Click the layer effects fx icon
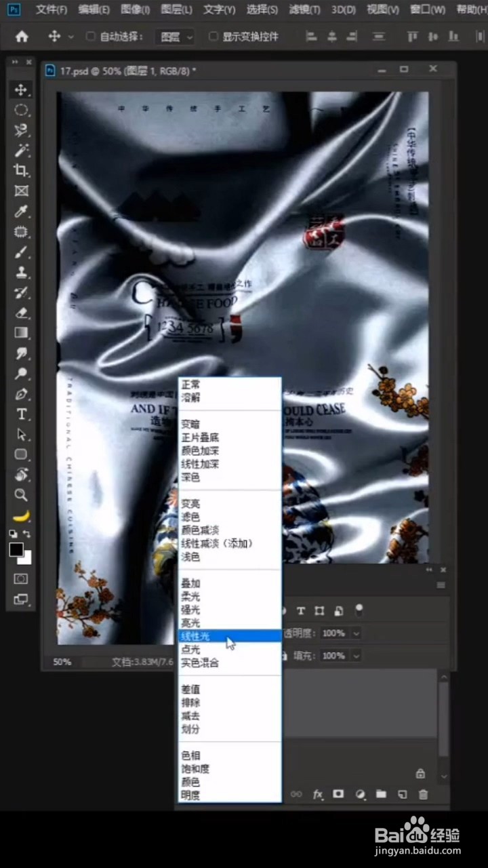Screen dimensions: 488x868 [317, 794]
